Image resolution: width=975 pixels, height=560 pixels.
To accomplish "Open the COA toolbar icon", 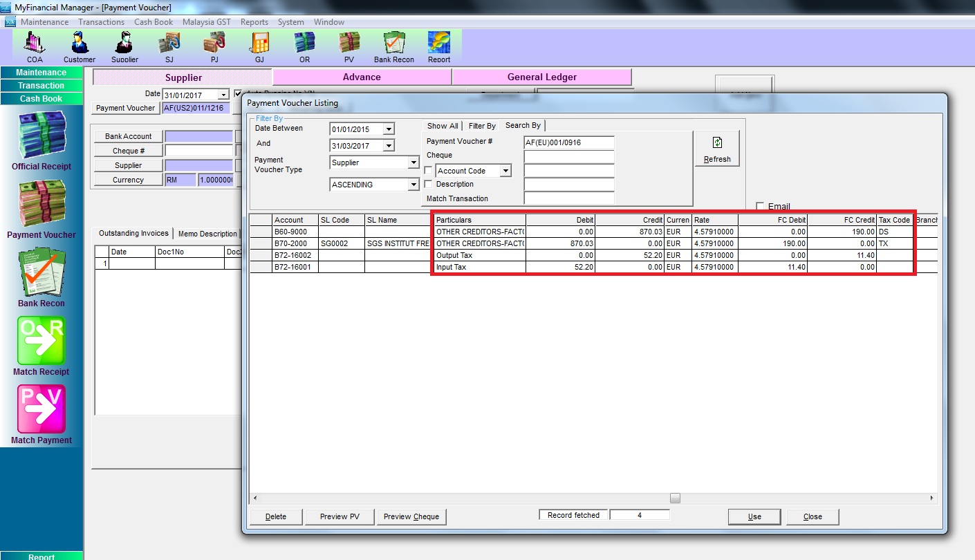I will tap(35, 45).
